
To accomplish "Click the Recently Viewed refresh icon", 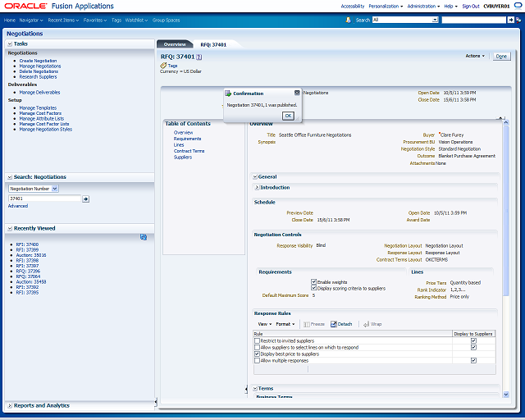I will click(x=144, y=237).
